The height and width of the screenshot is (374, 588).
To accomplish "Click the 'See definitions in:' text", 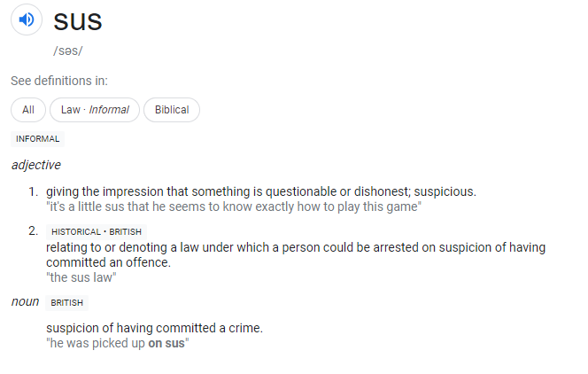I will [x=59, y=81].
